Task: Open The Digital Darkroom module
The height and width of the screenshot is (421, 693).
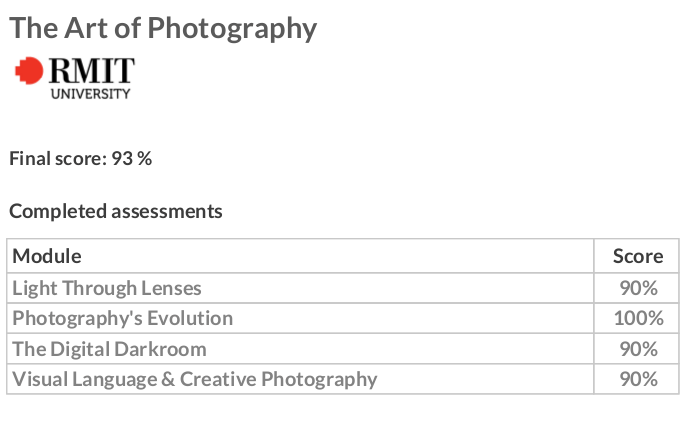Action: [x=109, y=349]
